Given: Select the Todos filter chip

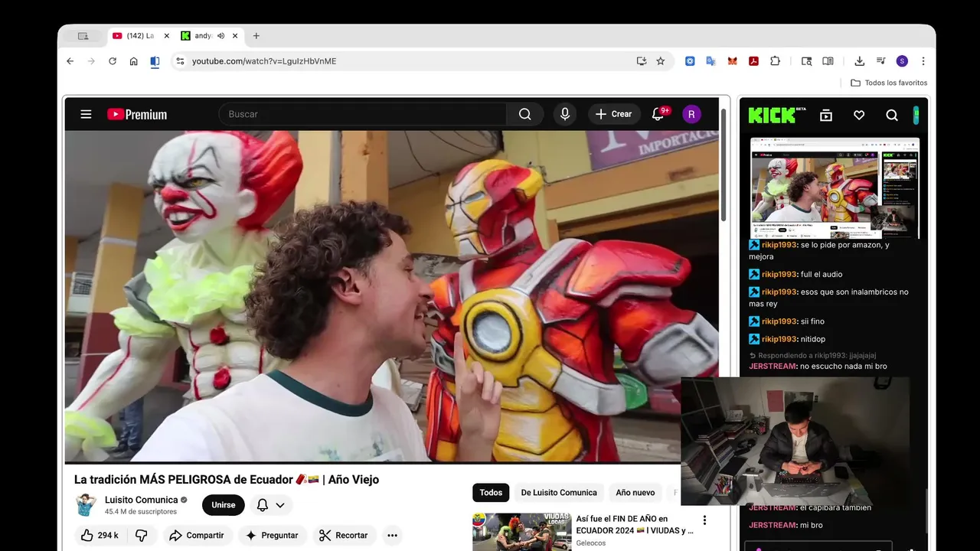Looking at the screenshot, I should point(491,493).
